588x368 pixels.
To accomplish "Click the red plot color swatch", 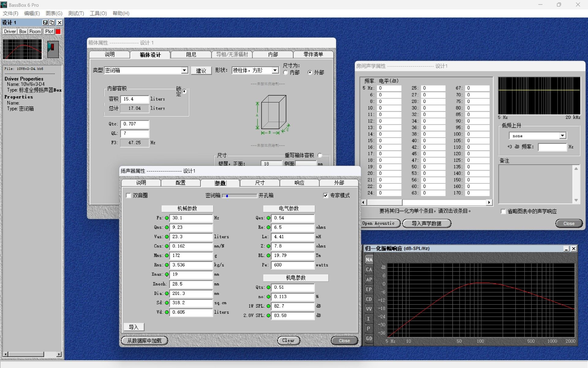I will point(58,31).
